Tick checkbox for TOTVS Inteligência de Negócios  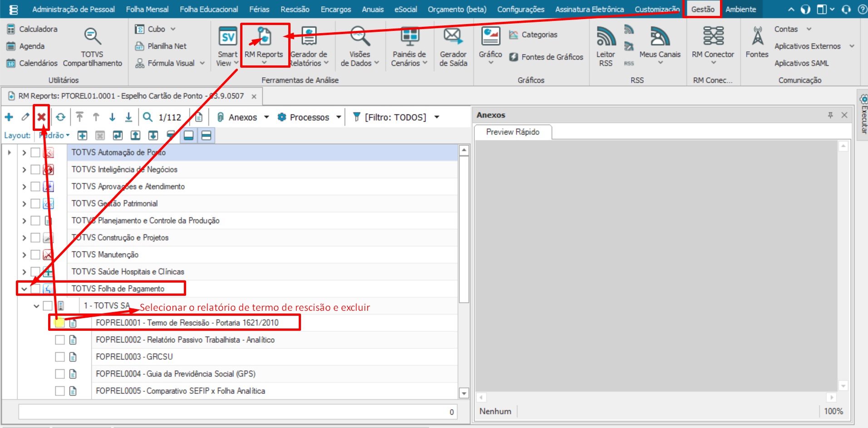point(35,169)
